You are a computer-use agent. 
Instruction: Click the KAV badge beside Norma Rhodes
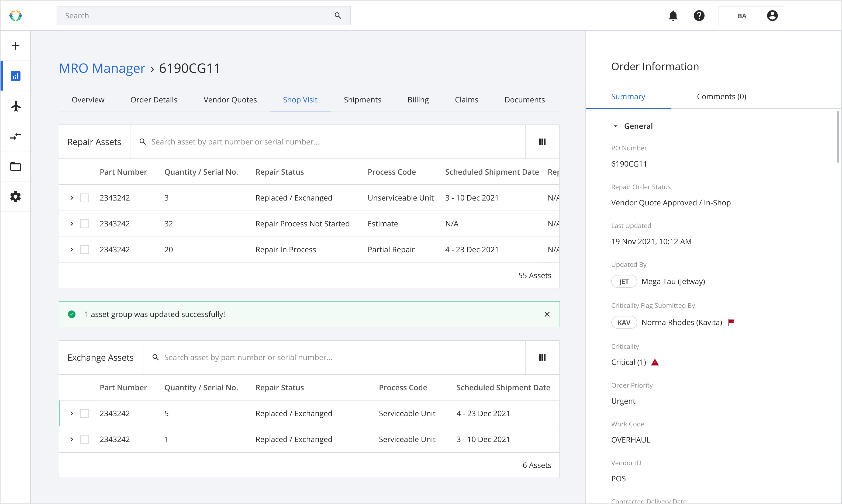coord(624,322)
